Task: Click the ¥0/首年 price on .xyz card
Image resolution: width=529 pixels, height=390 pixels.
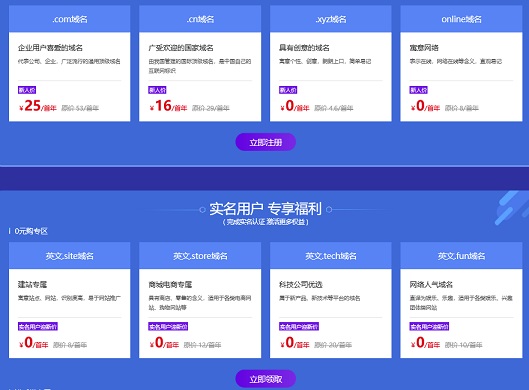Action: tap(295, 106)
